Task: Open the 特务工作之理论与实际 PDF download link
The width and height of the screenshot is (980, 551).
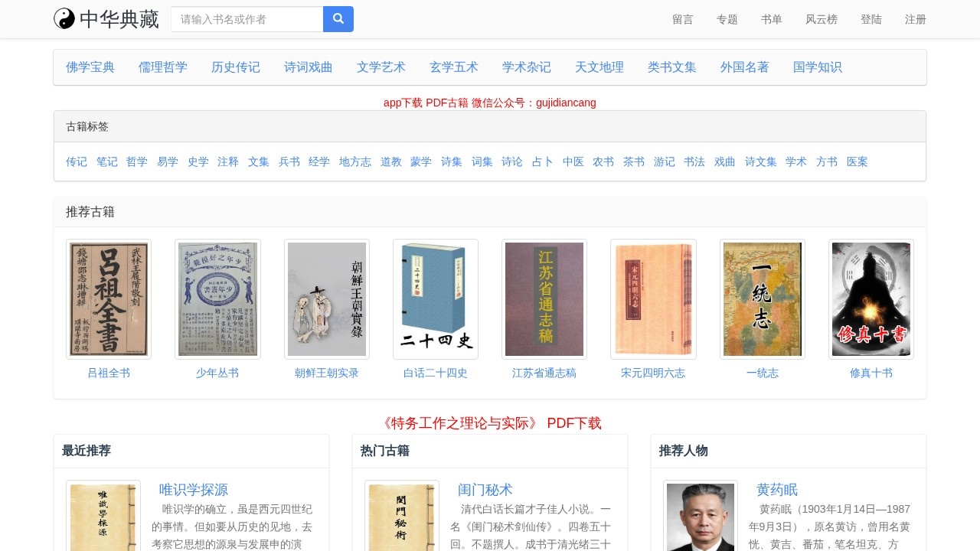Action: [x=490, y=423]
